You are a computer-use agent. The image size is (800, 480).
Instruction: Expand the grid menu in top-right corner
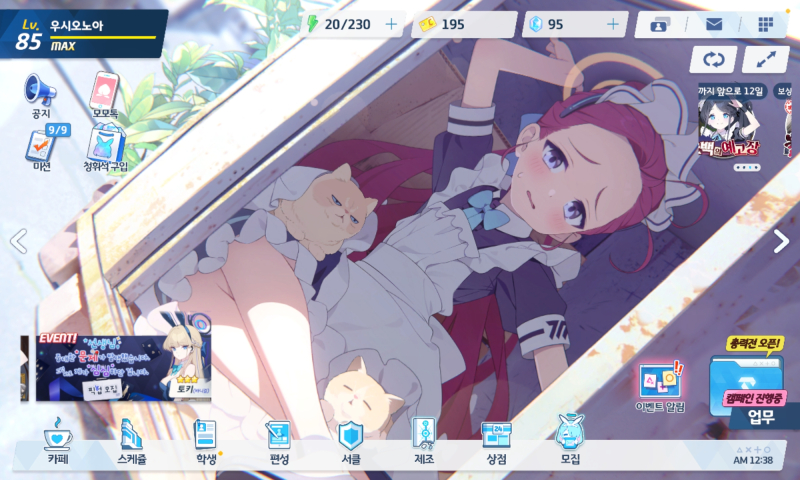[766, 24]
